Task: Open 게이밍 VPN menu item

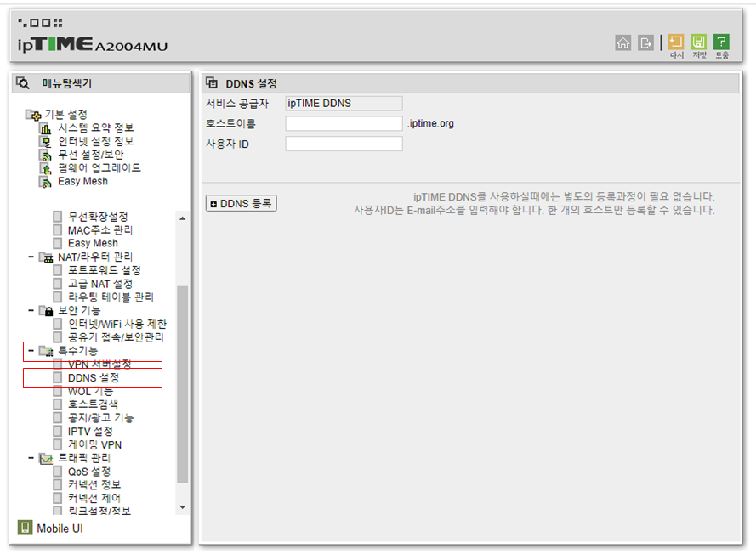Action: [94, 444]
